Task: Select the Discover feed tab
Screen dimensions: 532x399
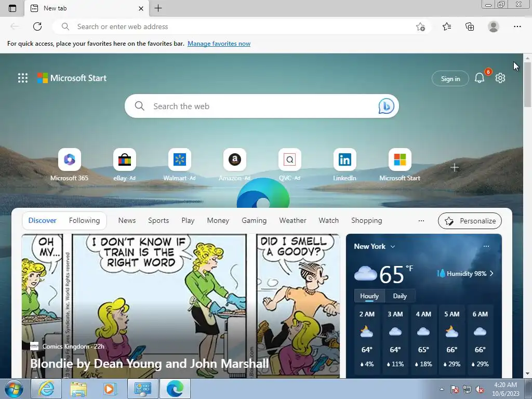Action: coord(43,220)
